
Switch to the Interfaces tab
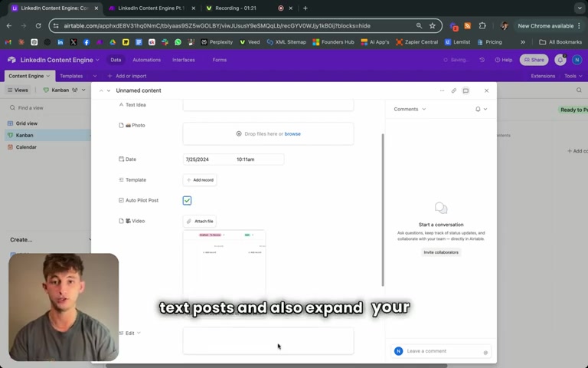pyautogui.click(x=184, y=60)
